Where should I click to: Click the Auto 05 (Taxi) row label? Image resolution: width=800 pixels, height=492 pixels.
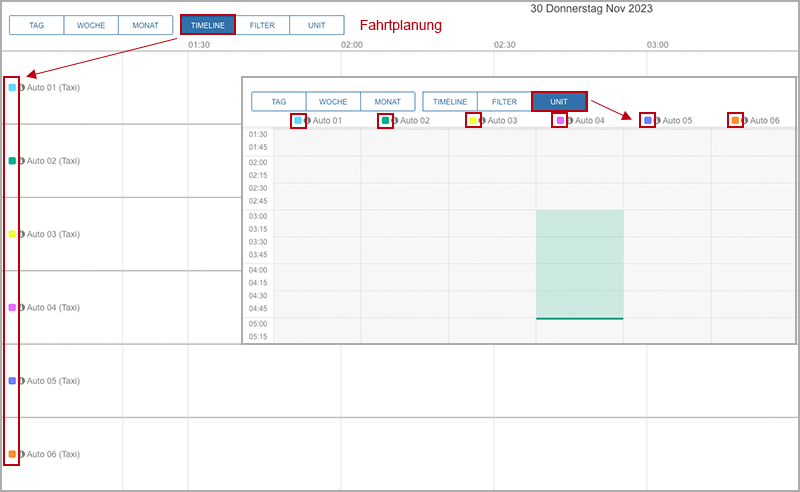point(53,381)
